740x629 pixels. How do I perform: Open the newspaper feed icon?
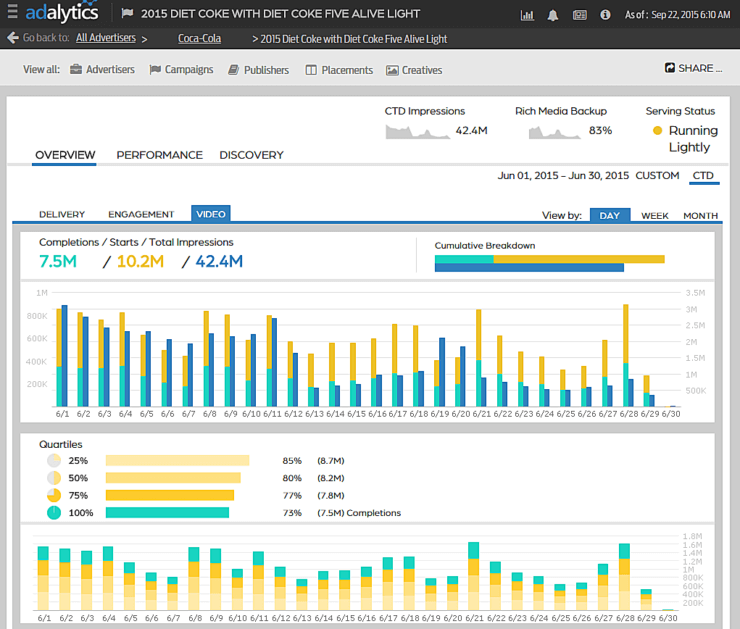point(580,15)
